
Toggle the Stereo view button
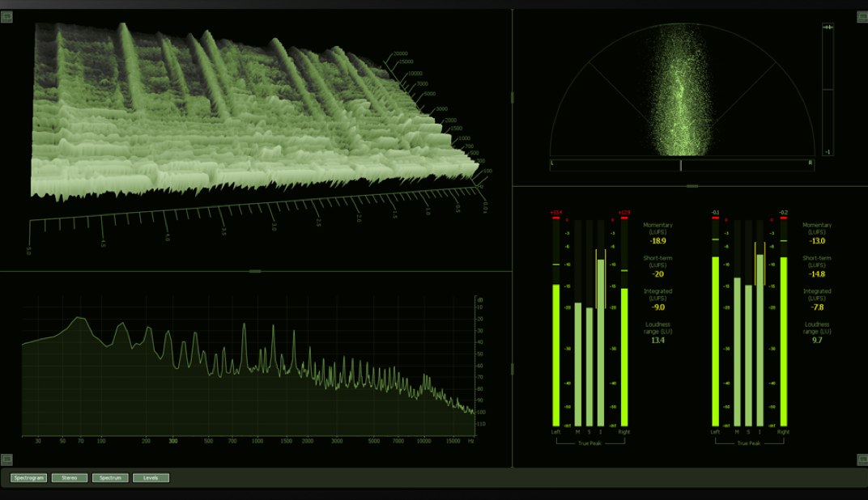[69, 478]
